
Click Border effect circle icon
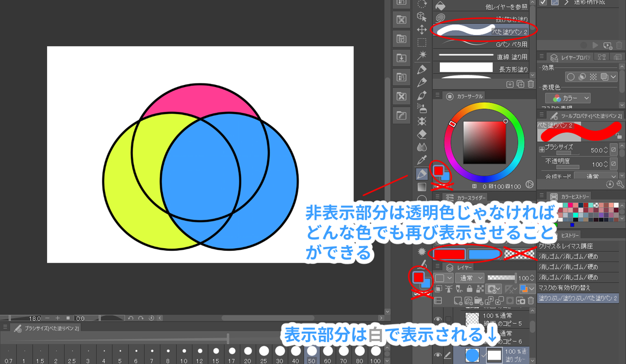click(571, 77)
